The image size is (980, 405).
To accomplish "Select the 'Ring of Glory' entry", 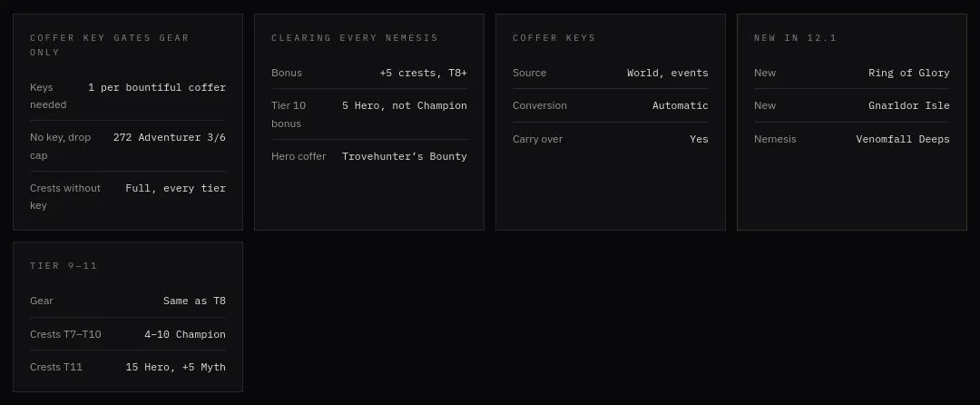I will (908, 74).
